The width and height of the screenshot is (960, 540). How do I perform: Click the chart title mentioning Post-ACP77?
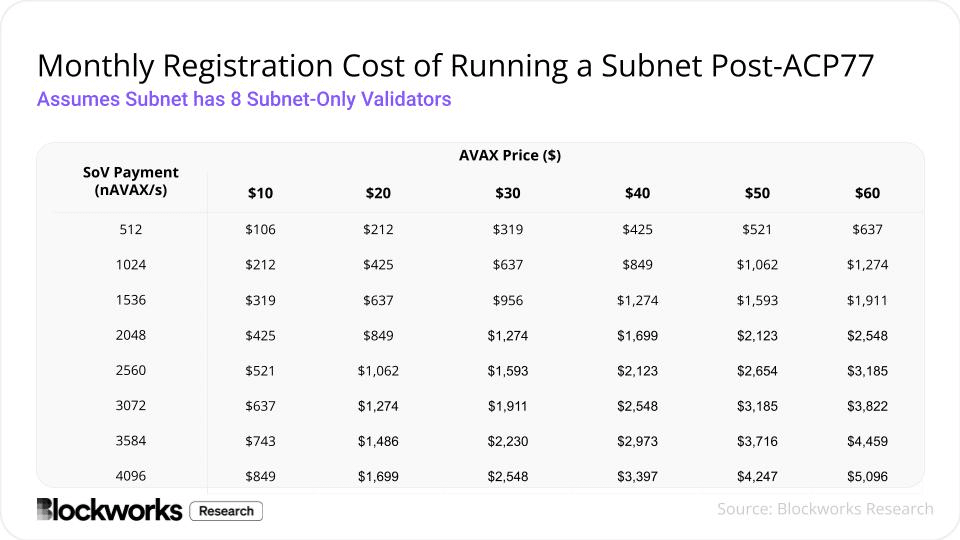click(x=456, y=66)
